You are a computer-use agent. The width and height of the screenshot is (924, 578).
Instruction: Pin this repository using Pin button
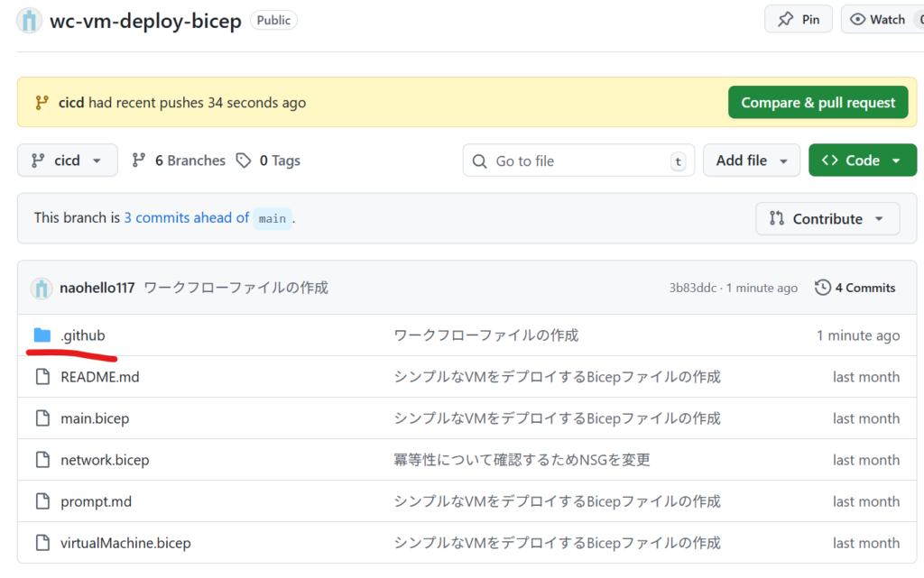[799, 19]
